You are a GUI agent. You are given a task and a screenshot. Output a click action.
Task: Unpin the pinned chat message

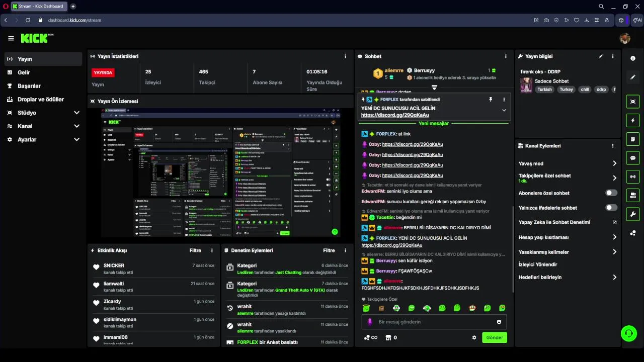tap(491, 100)
